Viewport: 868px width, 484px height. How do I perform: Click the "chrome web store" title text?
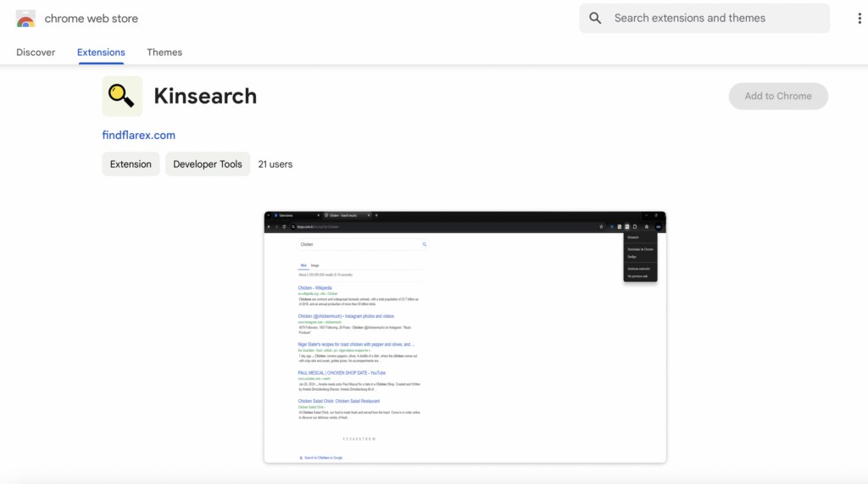pos(92,19)
